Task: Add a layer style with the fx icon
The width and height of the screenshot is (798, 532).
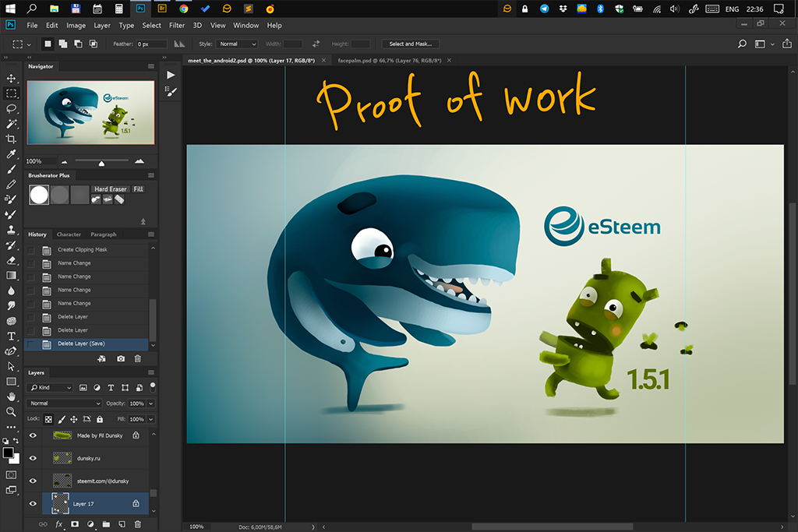Action: point(59,524)
